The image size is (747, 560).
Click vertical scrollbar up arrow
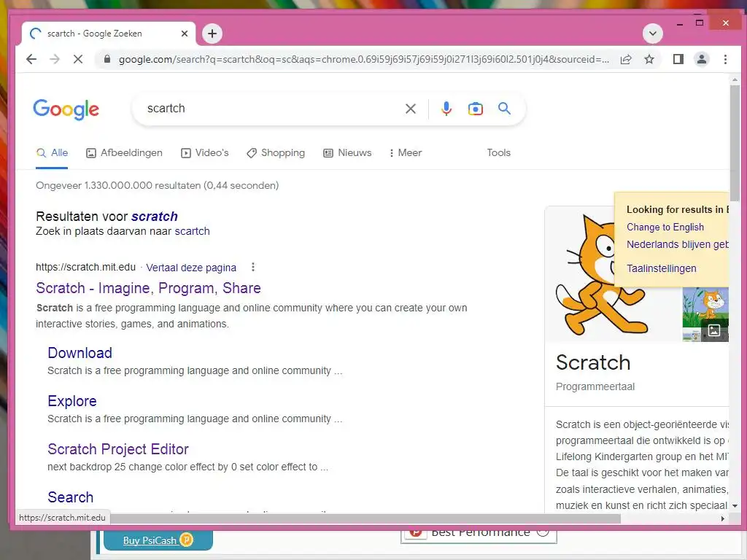tap(735, 79)
